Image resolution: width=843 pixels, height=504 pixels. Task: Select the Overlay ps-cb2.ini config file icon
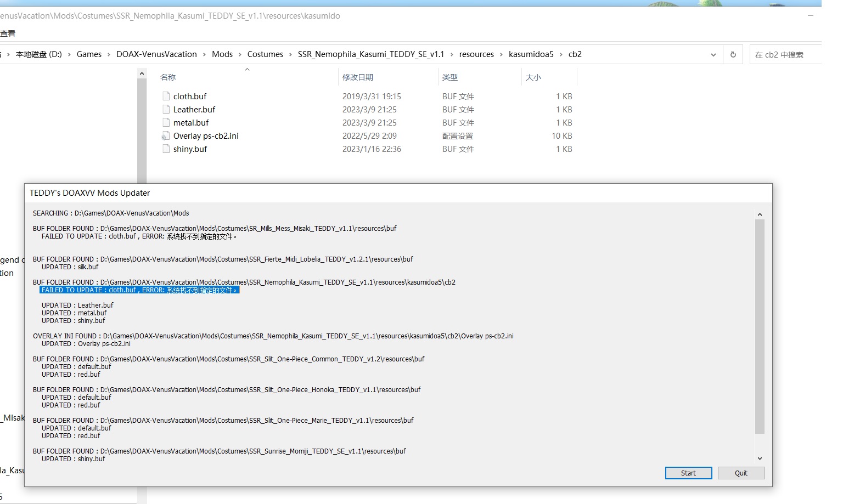(x=166, y=136)
